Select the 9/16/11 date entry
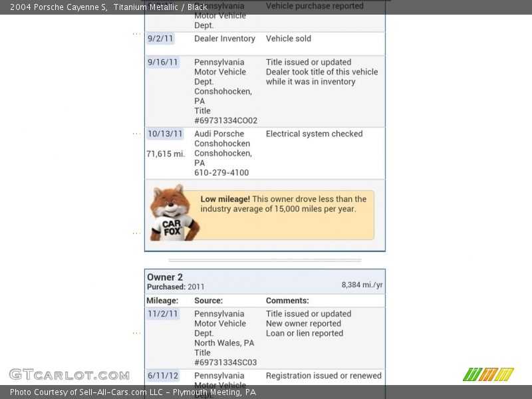 (163, 62)
